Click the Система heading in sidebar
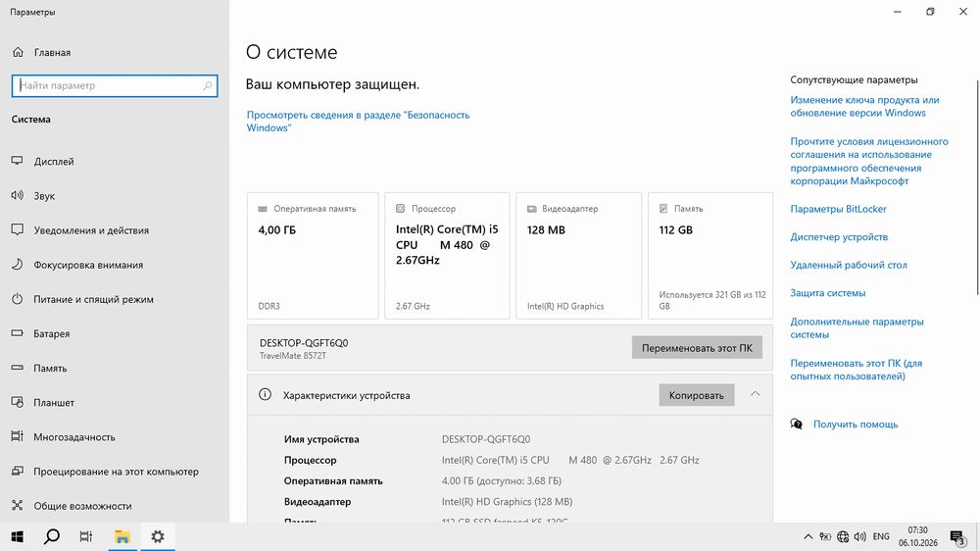This screenshot has width=980, height=551. click(x=30, y=120)
